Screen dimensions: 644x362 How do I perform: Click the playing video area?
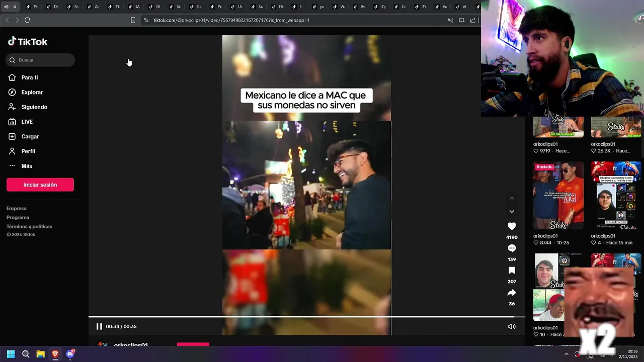point(306,185)
